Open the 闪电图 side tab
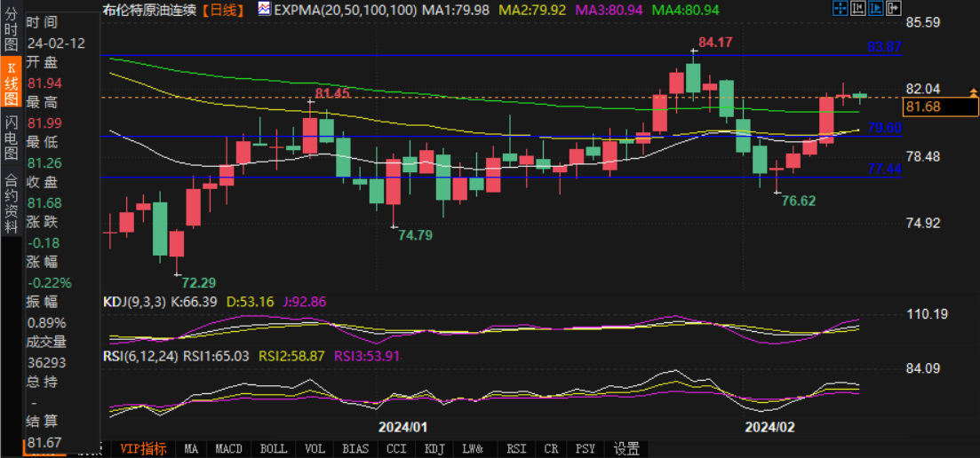 click(x=11, y=138)
